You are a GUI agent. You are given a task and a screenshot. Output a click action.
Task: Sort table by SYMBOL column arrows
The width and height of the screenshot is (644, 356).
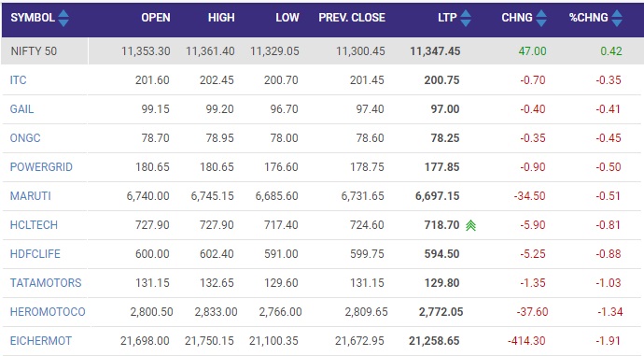[x=63, y=18]
